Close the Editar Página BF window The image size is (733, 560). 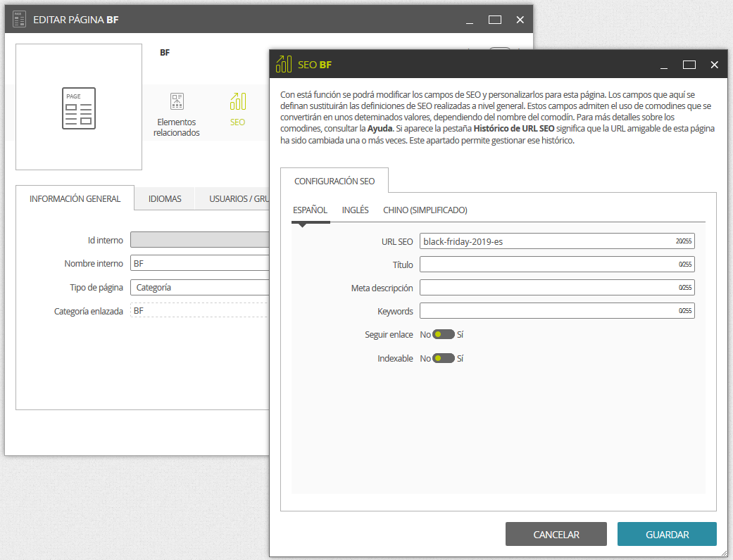click(520, 20)
